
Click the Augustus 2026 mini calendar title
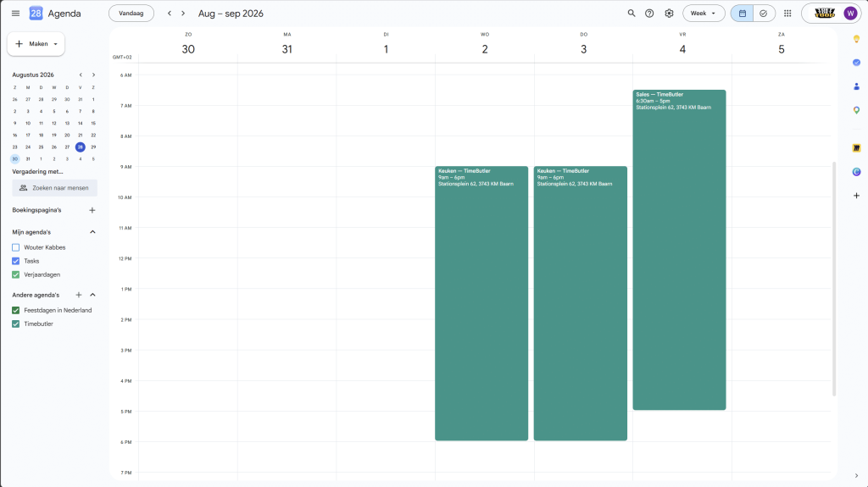point(33,75)
